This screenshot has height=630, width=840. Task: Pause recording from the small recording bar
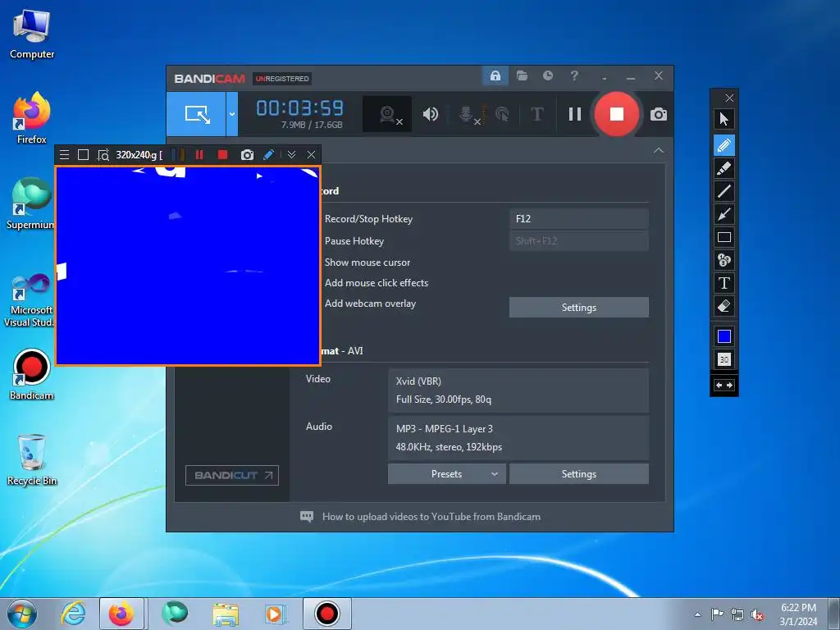click(199, 155)
